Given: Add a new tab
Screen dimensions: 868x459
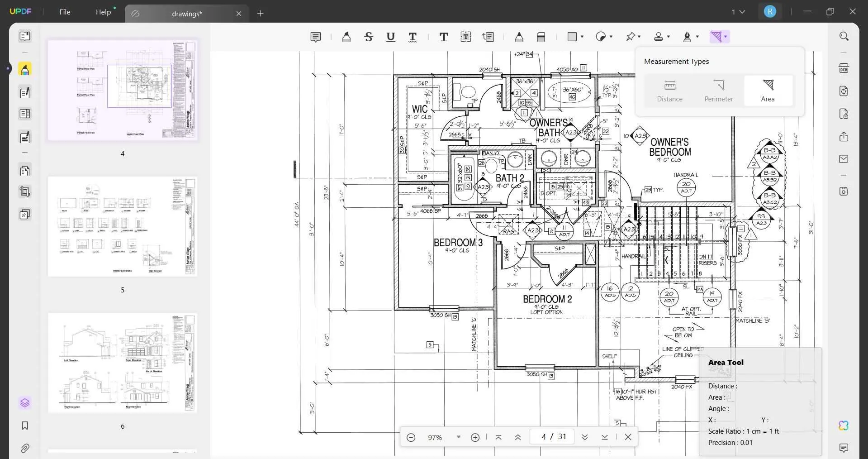Looking at the screenshot, I should [260, 14].
